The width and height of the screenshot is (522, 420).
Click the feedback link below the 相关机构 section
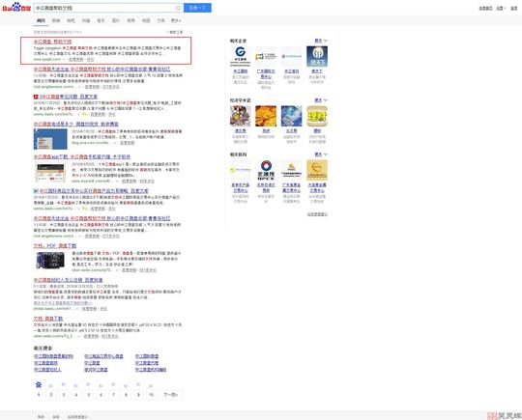(317, 214)
